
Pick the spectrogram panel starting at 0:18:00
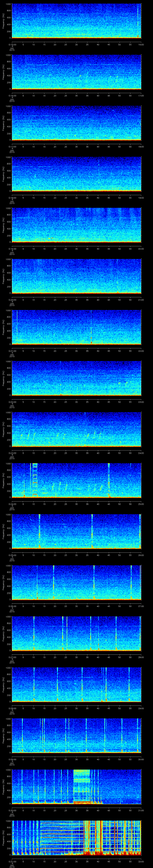tap(76, 174)
